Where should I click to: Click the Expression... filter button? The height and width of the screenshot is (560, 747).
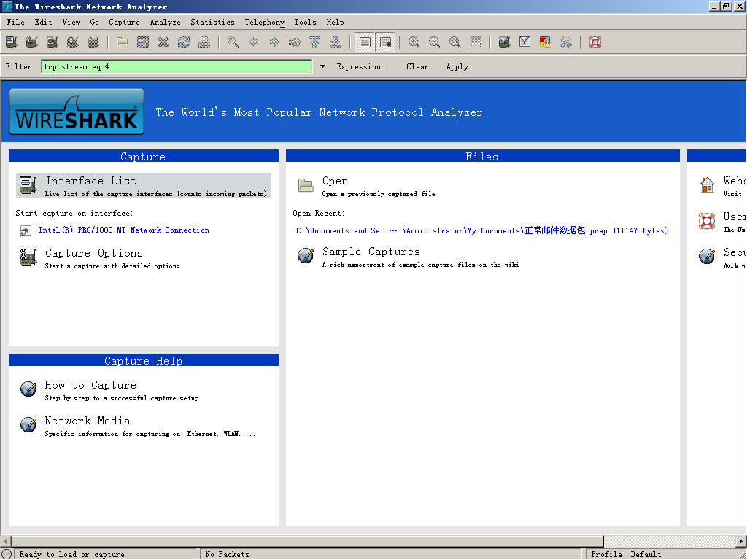[x=364, y=66]
